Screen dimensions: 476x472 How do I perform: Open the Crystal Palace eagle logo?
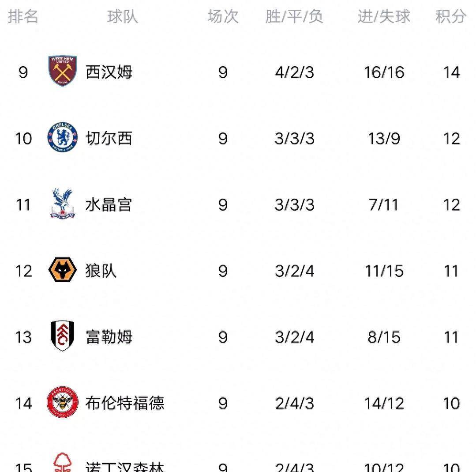(63, 204)
